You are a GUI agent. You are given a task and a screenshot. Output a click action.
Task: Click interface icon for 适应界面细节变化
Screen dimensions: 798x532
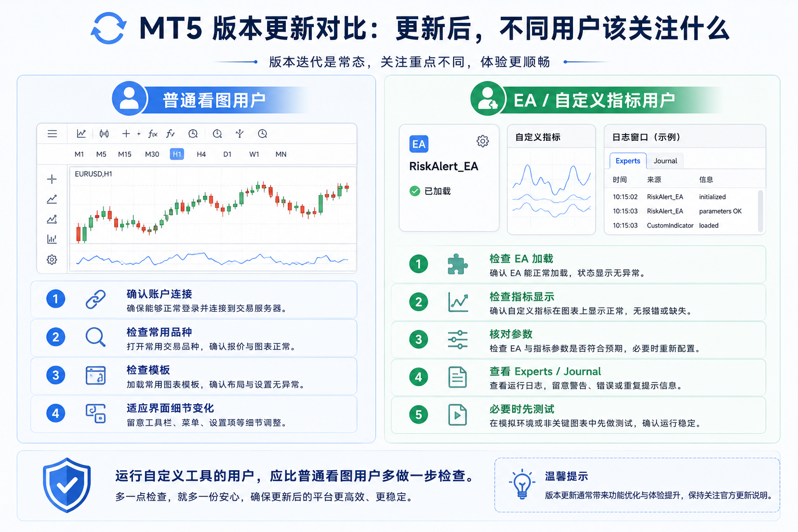(96, 414)
